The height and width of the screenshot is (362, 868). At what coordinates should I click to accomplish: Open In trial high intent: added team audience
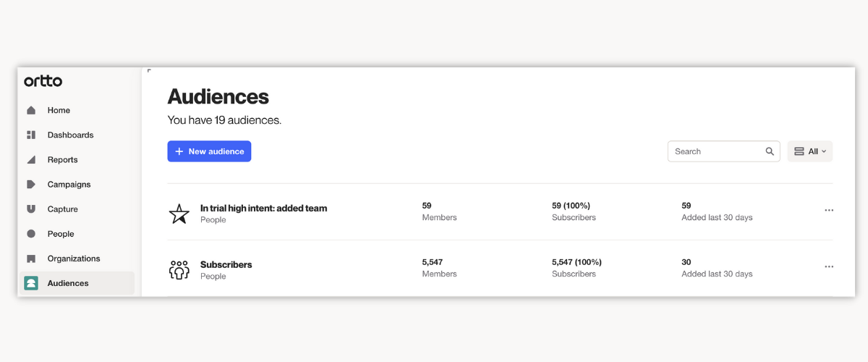[x=263, y=209]
